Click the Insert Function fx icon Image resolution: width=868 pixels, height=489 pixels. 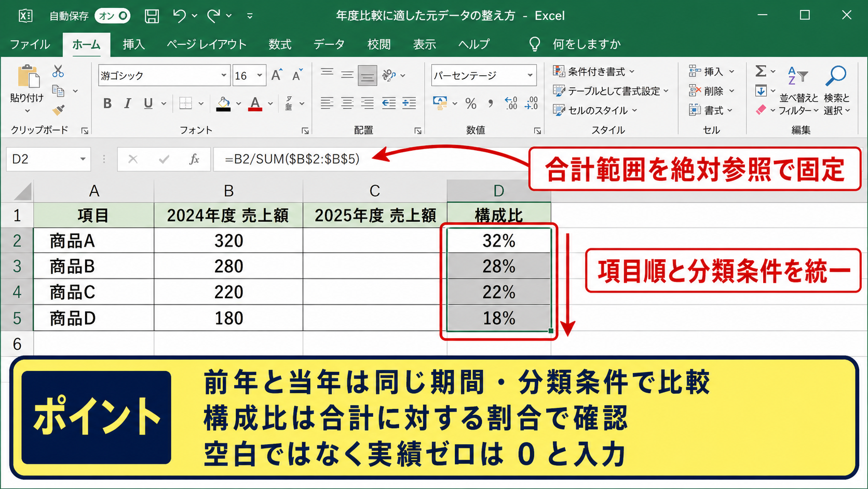(x=194, y=159)
